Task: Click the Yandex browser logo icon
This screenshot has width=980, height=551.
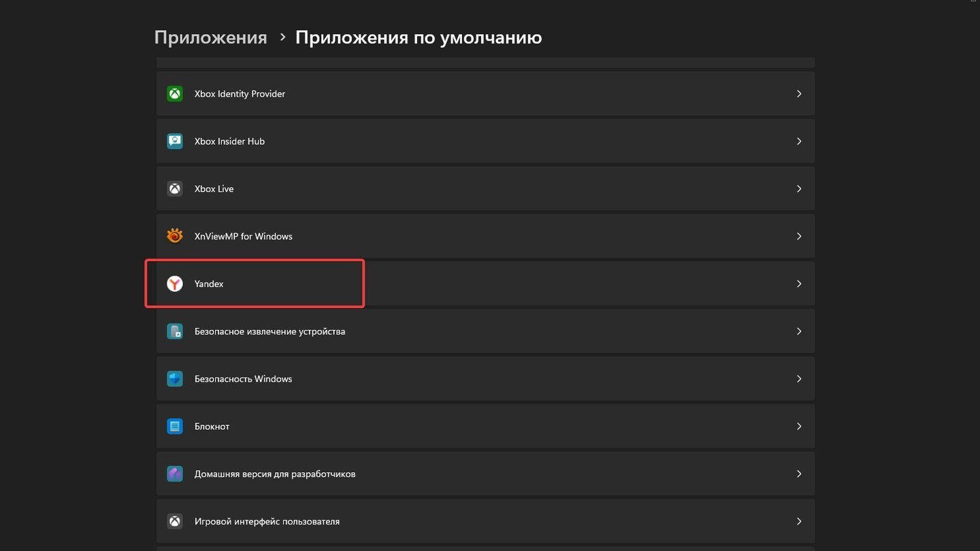Action: tap(175, 284)
